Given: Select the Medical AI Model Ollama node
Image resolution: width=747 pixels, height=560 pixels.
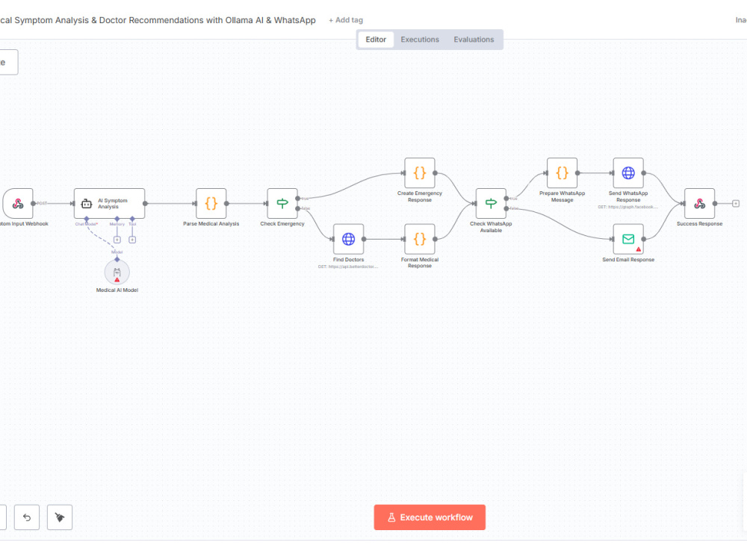Looking at the screenshot, I should pyautogui.click(x=117, y=273).
